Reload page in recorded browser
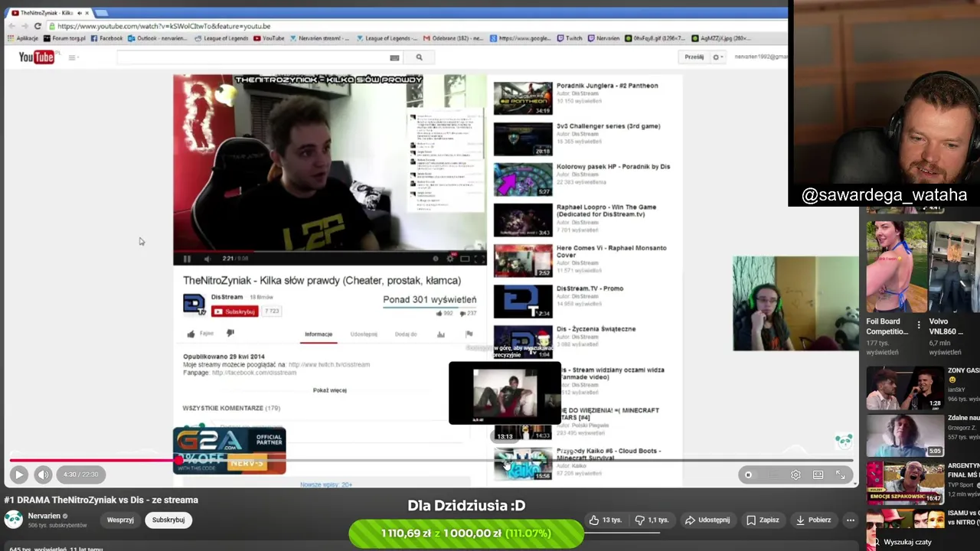Image resolution: width=980 pixels, height=551 pixels. coord(37,26)
